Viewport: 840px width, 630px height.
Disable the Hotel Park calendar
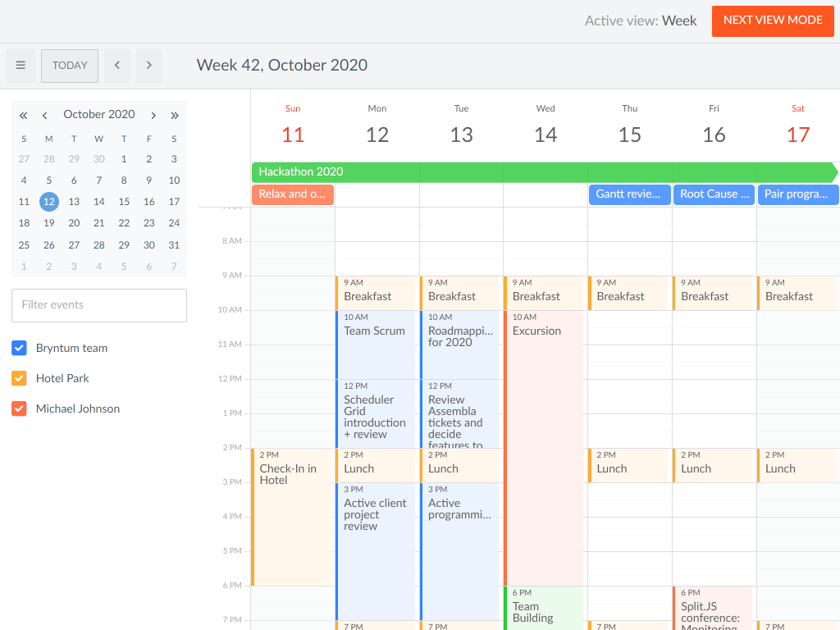click(x=19, y=378)
